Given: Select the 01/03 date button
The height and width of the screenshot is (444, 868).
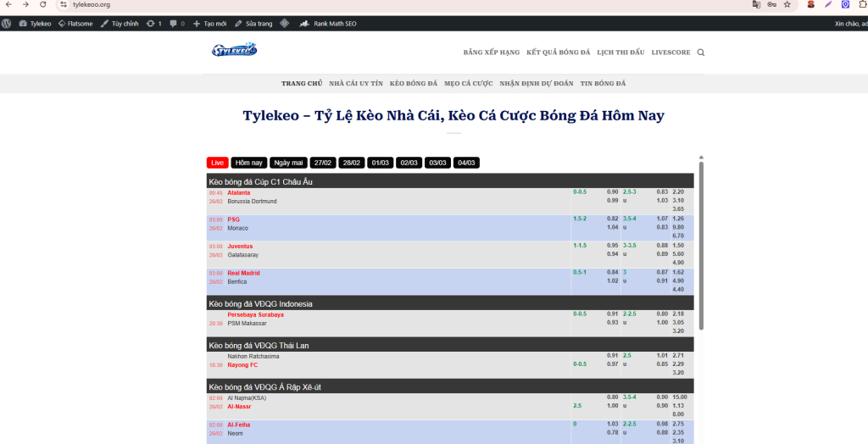Looking at the screenshot, I should click(x=381, y=163).
